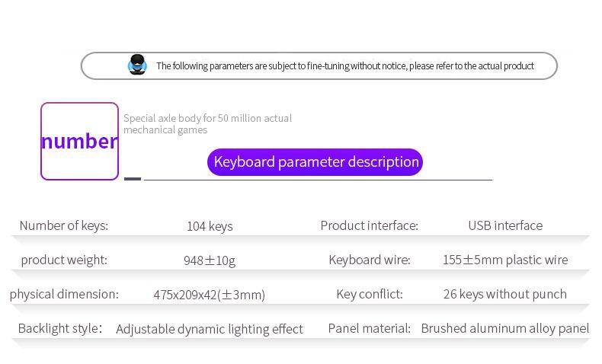Click the "948±10g" weight value
Screen dimensions: 602x364
[210, 260]
